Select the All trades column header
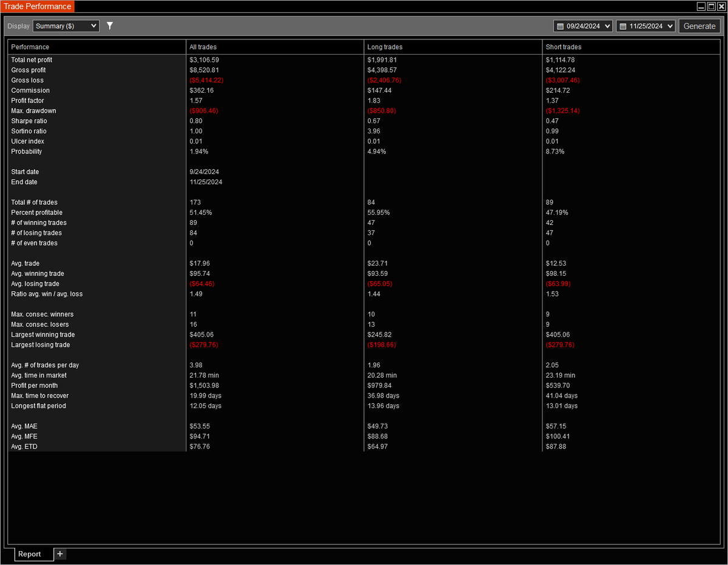 point(275,47)
